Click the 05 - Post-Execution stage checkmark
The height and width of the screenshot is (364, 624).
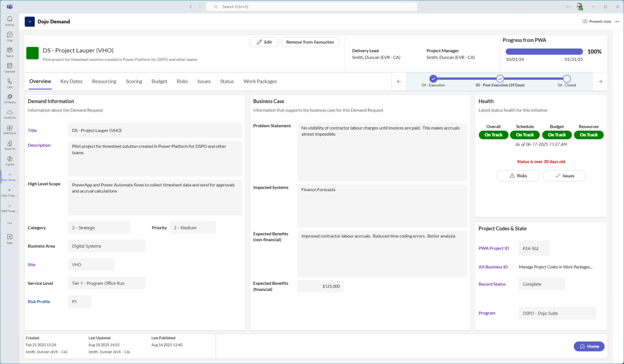[x=500, y=79]
